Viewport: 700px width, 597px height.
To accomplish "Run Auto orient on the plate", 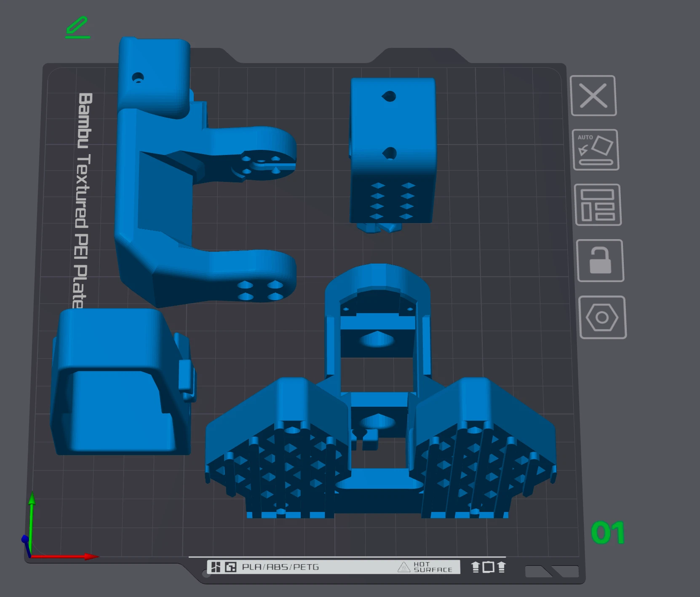I will click(x=596, y=150).
